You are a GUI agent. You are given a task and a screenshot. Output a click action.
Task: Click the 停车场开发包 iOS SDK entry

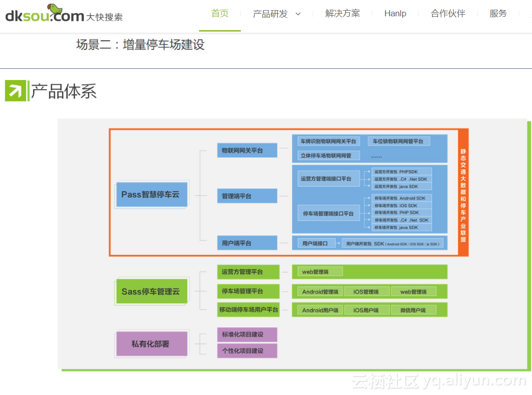[x=402, y=205]
